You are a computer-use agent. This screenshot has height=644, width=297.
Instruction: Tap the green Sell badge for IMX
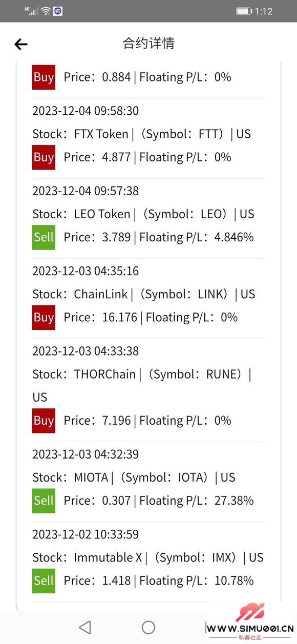44,580
